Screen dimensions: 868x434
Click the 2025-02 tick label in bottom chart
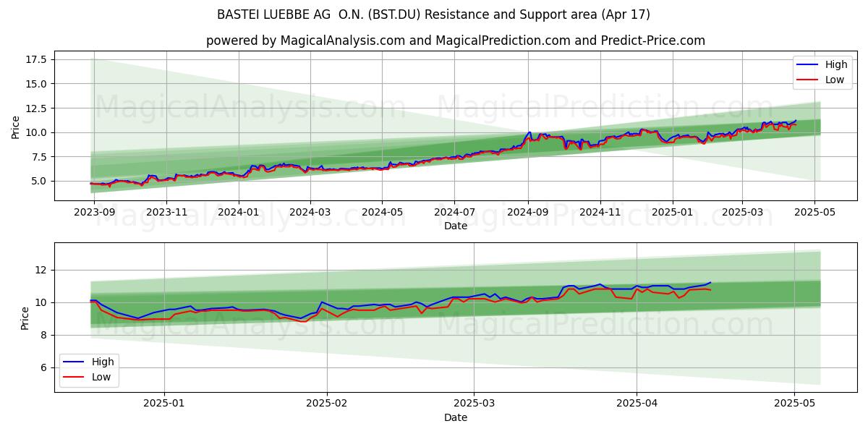[x=327, y=404]
